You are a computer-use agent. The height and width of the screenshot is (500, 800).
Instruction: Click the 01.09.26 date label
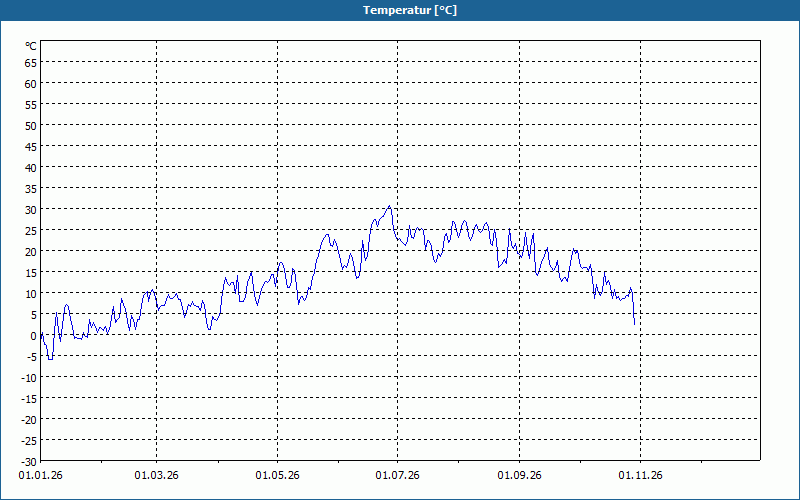click(519, 476)
